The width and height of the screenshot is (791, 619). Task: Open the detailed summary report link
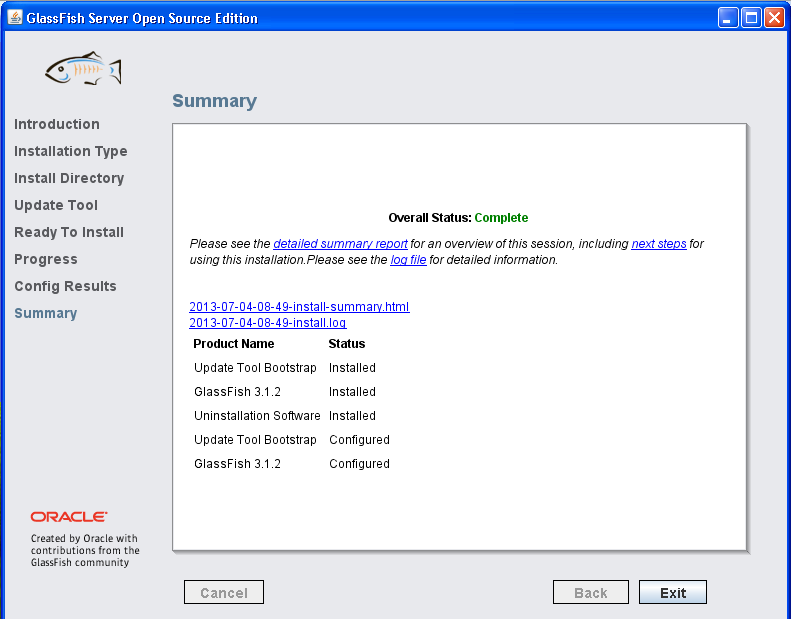340,244
